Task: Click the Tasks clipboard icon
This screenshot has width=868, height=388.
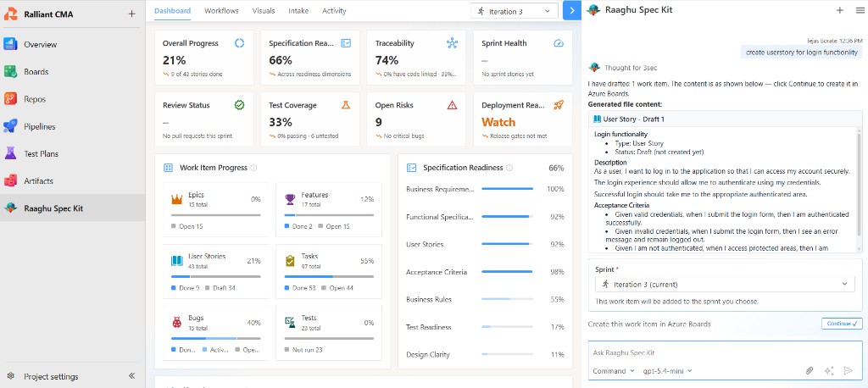Action: point(290,261)
